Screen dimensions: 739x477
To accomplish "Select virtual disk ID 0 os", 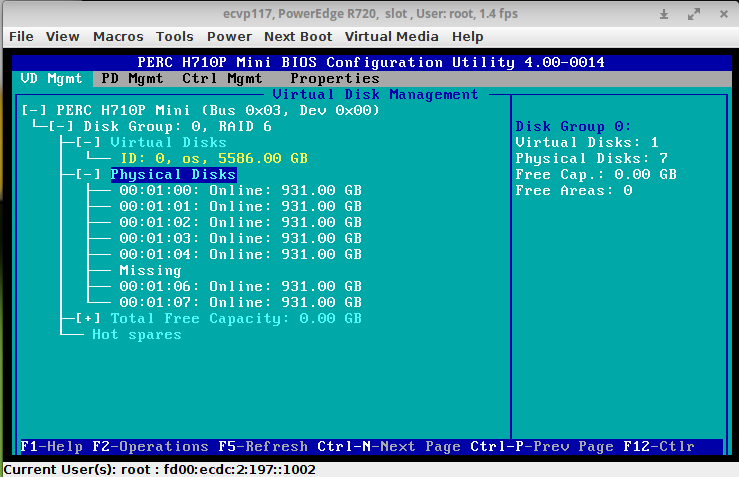I will point(213,158).
